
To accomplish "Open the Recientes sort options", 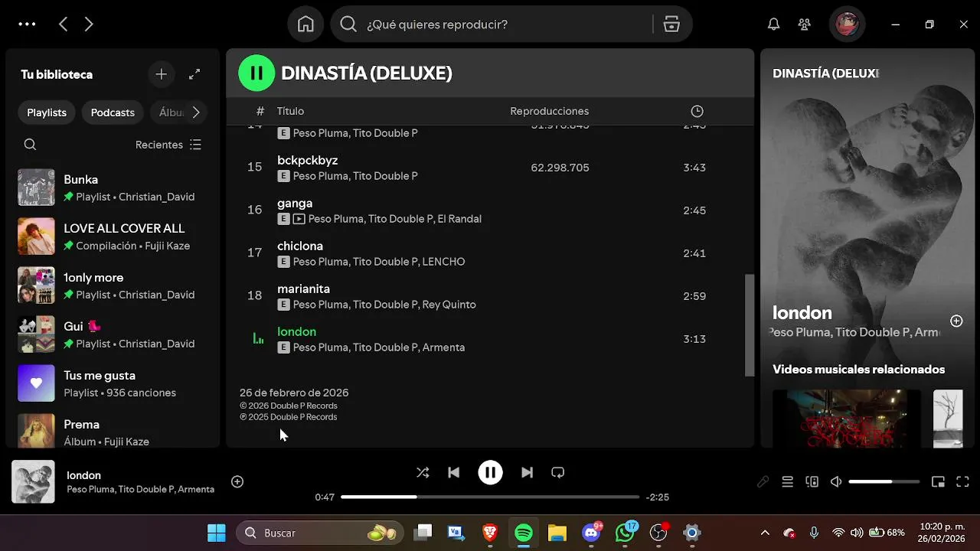I will tap(168, 145).
